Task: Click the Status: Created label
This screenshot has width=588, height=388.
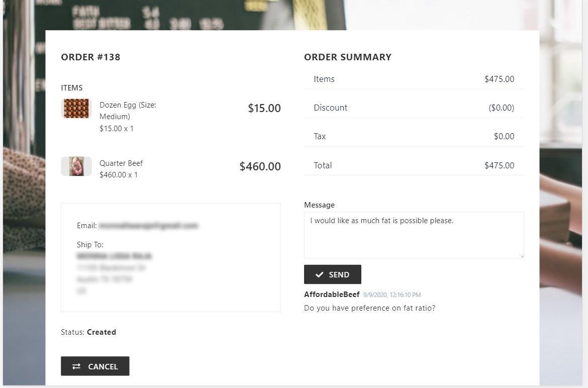Action: point(88,332)
